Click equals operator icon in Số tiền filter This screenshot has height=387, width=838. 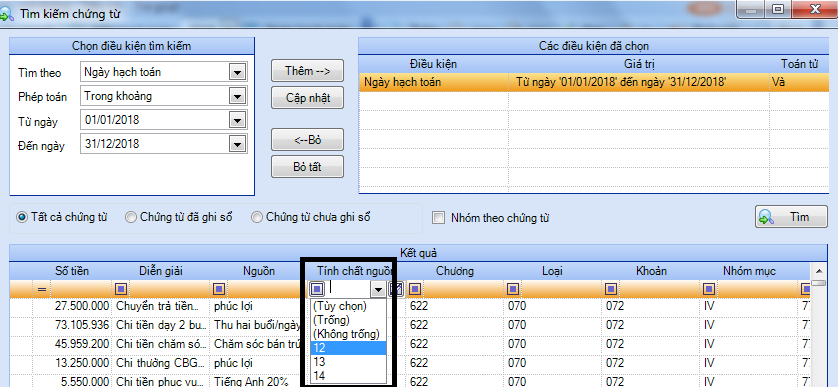pyautogui.click(x=42, y=290)
